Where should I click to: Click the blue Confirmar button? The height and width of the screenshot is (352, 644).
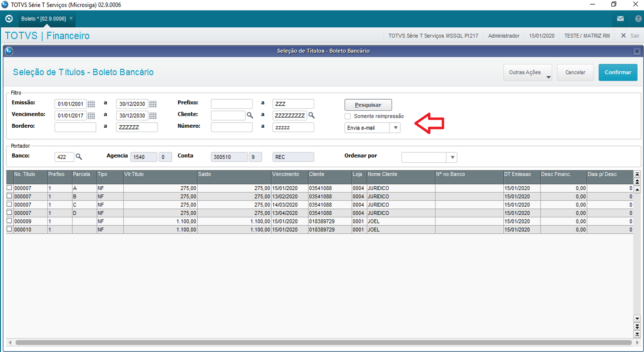coord(618,72)
